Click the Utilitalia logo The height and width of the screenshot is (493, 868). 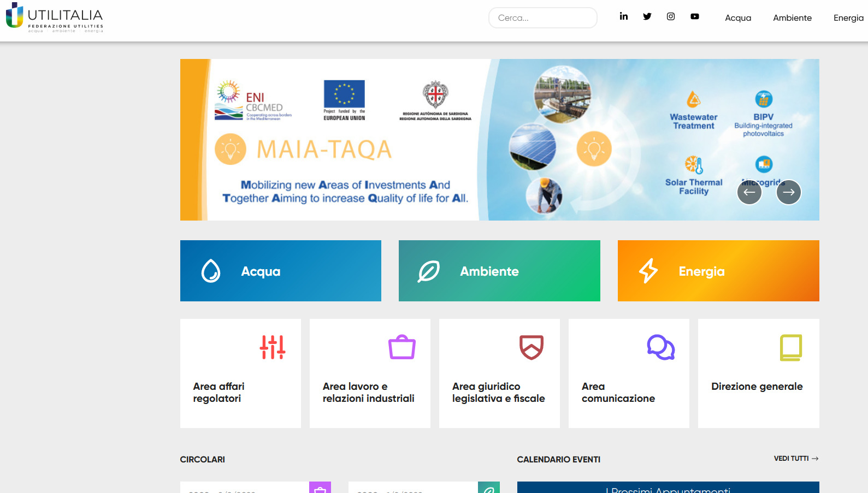coord(55,18)
